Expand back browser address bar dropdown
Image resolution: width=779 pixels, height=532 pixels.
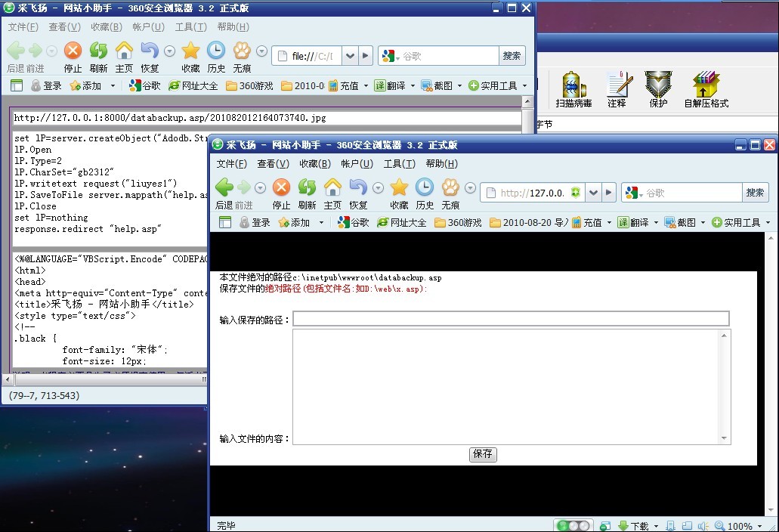350,56
